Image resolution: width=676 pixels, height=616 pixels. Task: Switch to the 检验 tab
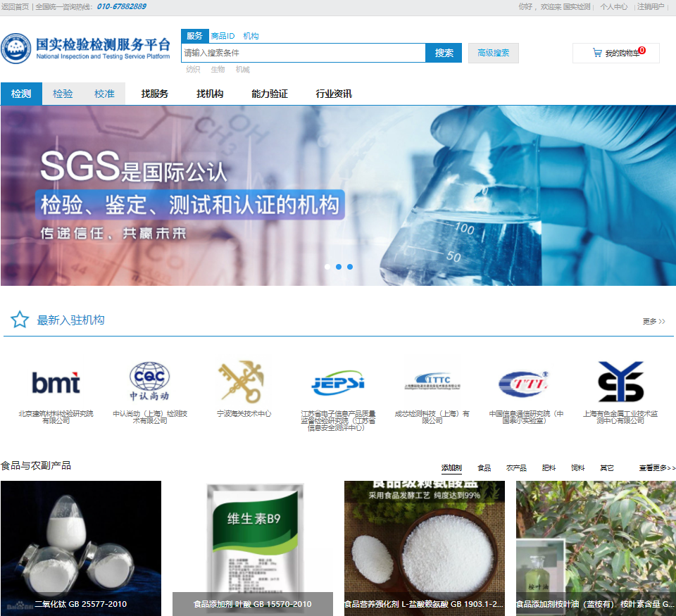[63, 94]
